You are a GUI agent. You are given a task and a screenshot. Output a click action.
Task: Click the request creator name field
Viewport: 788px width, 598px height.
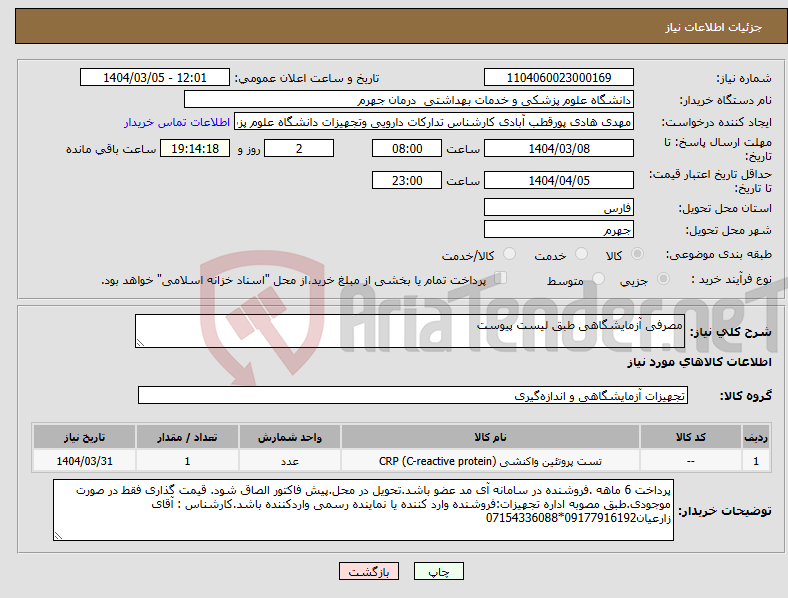[x=434, y=122]
